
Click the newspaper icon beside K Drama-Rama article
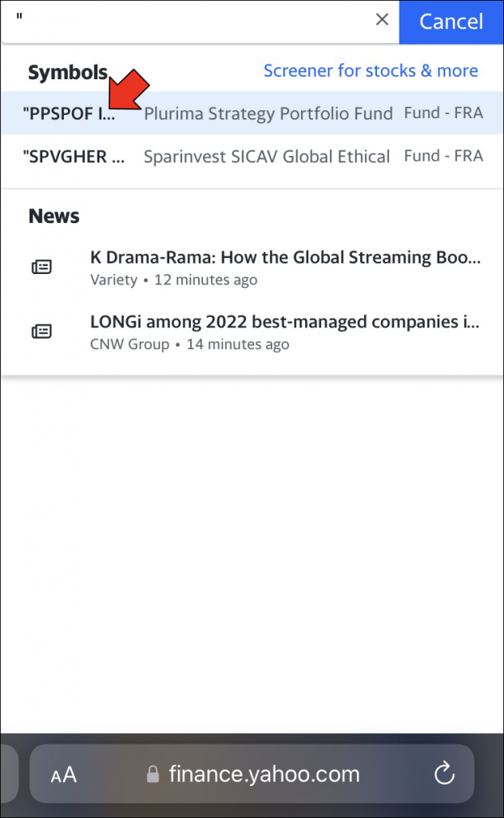click(x=43, y=266)
